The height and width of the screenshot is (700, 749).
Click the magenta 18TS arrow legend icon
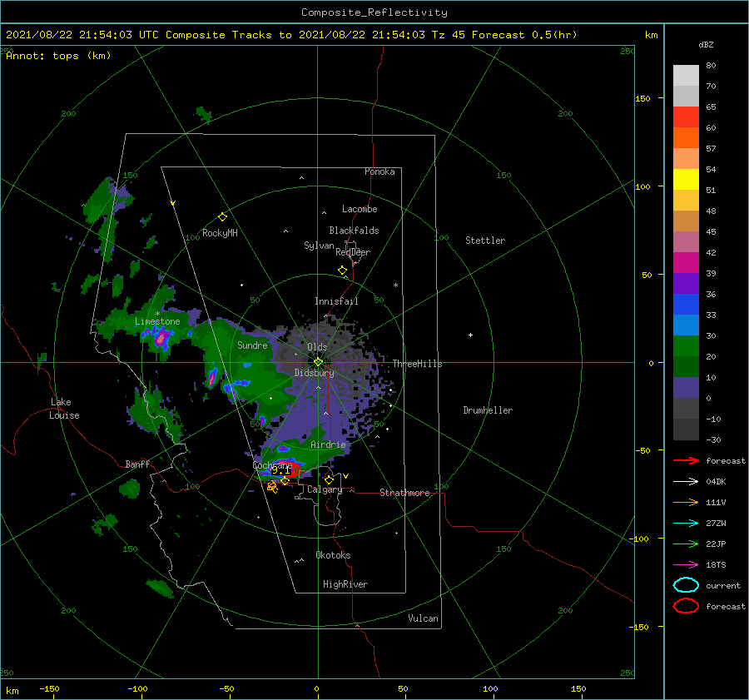(686, 565)
